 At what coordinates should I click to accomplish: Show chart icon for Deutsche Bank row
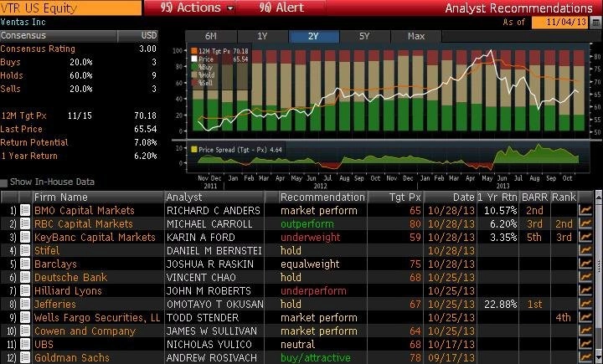[585, 277]
